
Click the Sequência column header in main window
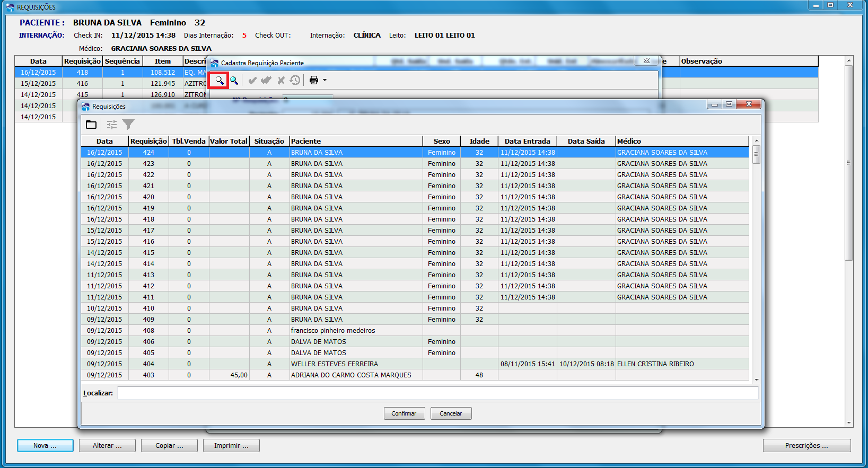point(122,61)
